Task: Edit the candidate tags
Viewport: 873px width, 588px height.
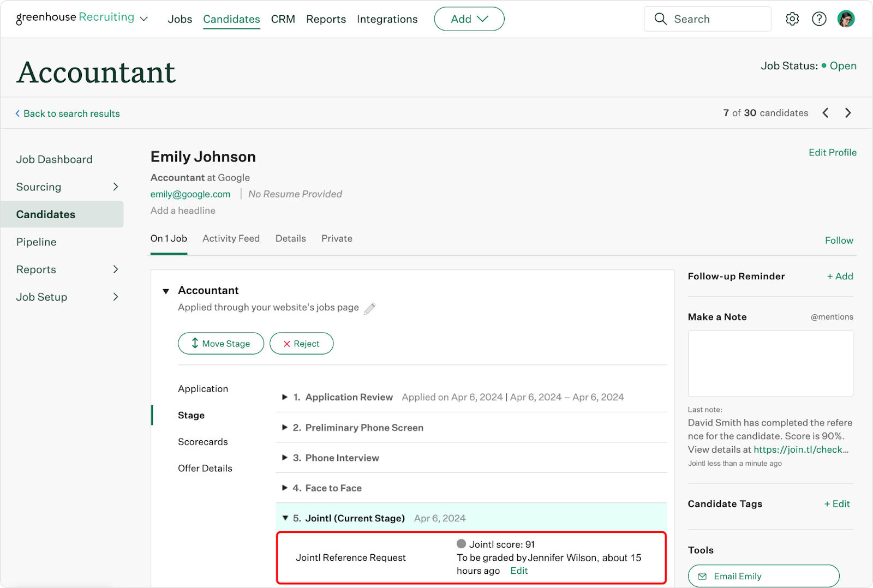Action: click(837, 504)
